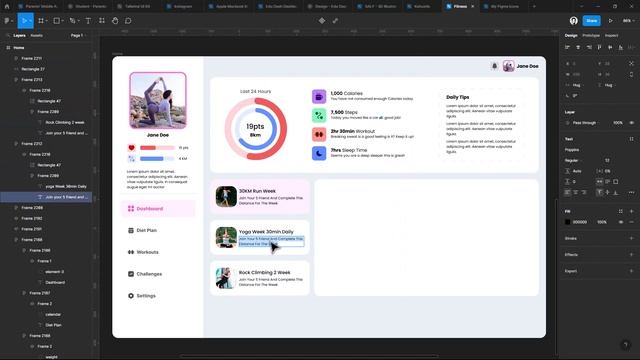Go to Figma home icon in tab bar
Image resolution: width=640 pixels, height=360 pixels.
click(7, 7)
